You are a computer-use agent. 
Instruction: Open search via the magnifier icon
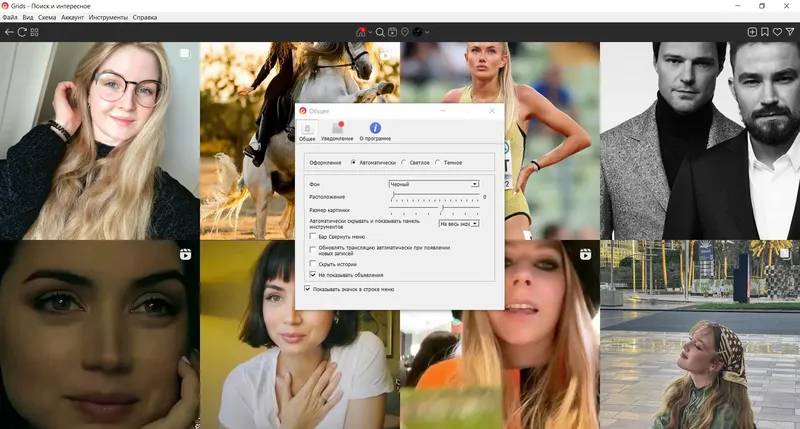click(x=380, y=32)
